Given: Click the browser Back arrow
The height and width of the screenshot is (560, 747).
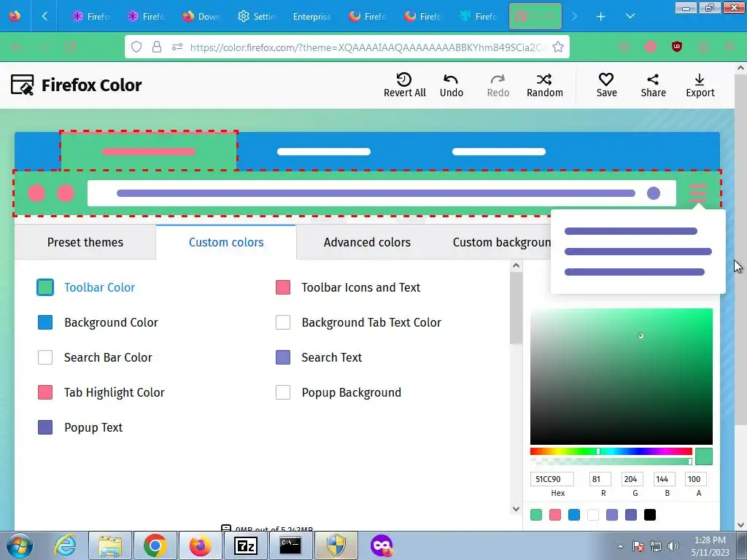Looking at the screenshot, I should coord(18,47).
